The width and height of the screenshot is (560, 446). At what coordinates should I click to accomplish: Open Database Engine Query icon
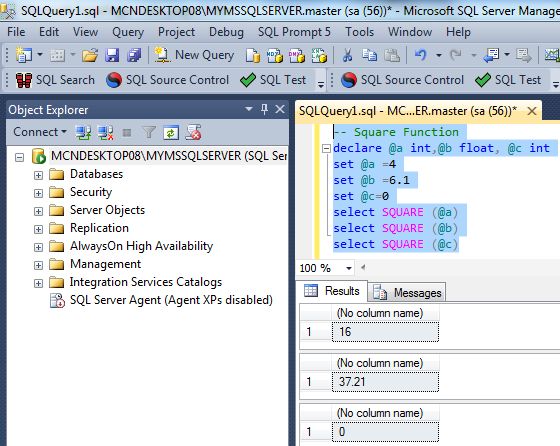pos(252,56)
